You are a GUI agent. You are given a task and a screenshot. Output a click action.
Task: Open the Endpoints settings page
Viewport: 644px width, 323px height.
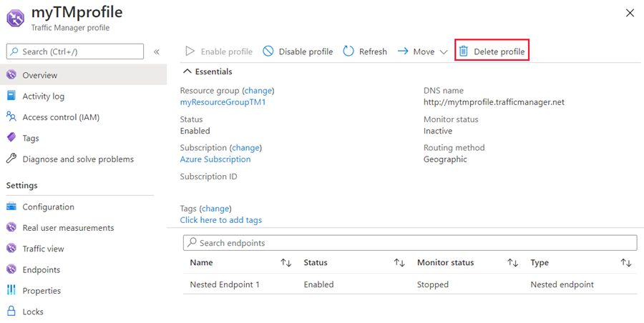coord(41,270)
